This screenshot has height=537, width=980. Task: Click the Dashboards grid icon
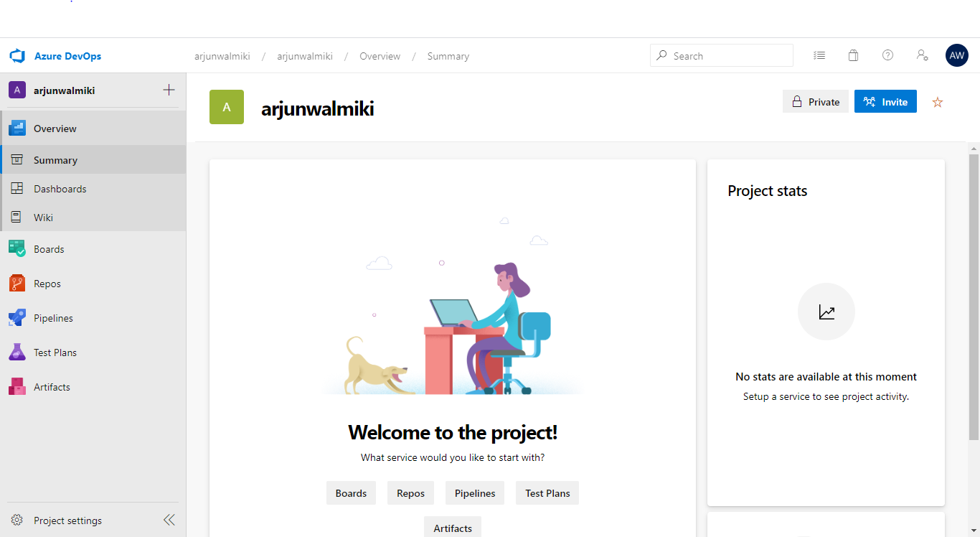click(17, 189)
